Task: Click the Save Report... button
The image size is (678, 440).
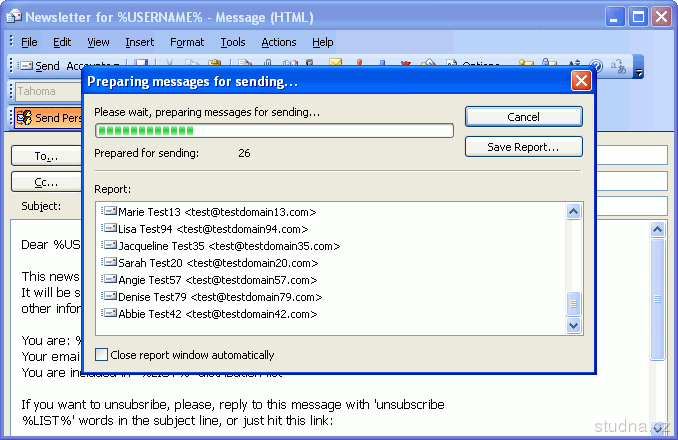Action: point(524,147)
